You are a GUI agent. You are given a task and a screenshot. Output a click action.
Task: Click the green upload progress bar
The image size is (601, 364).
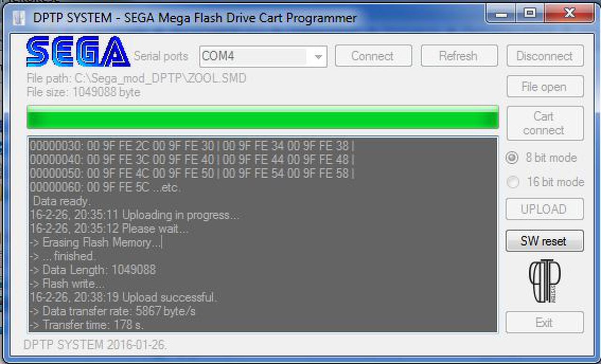(262, 117)
